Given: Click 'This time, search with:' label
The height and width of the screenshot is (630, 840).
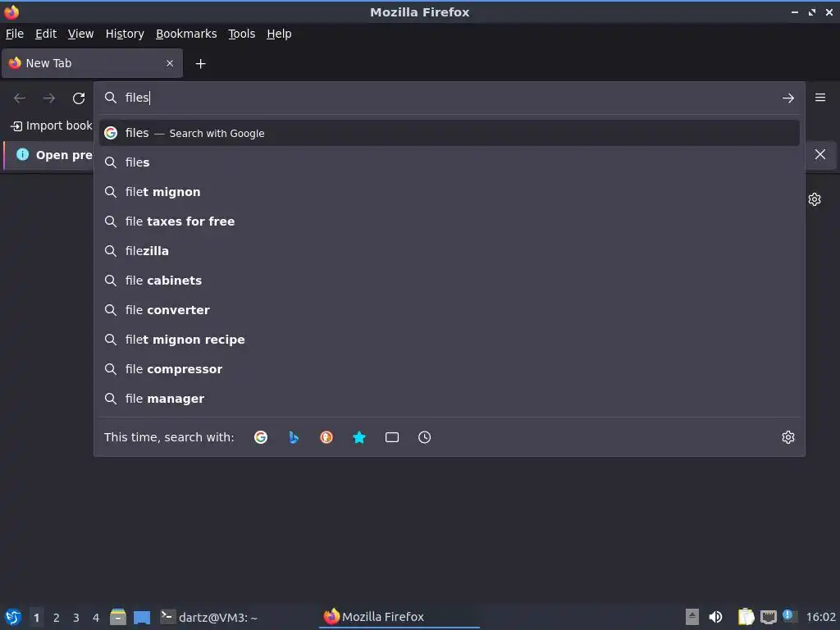Looking at the screenshot, I should click(x=169, y=437).
